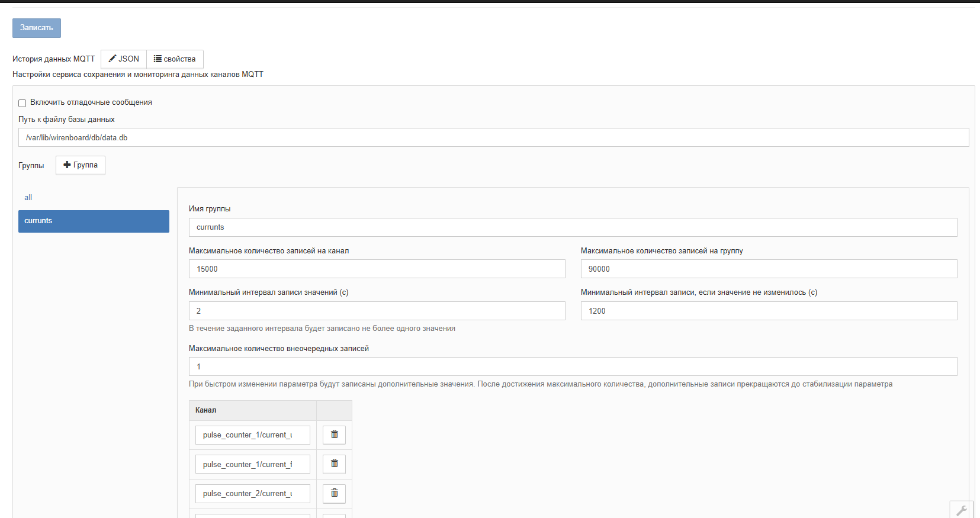
Task: Add a new group with plus Группа
Action: coord(81,165)
